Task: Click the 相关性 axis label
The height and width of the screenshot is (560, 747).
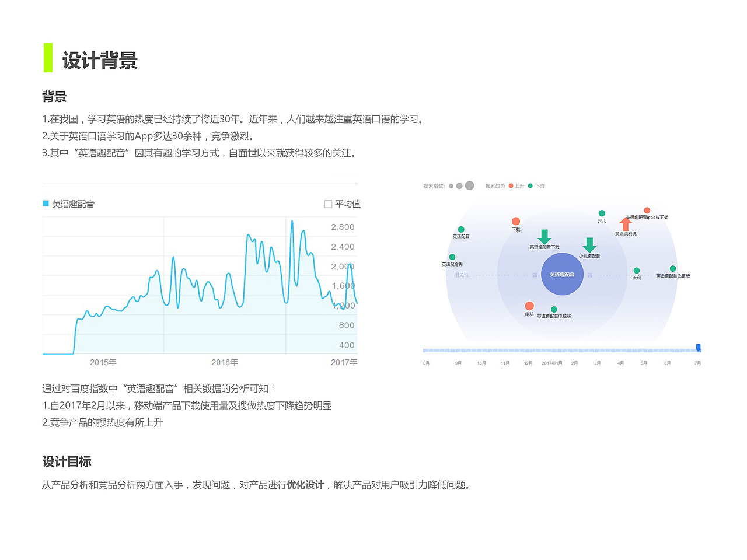Action: click(x=461, y=275)
